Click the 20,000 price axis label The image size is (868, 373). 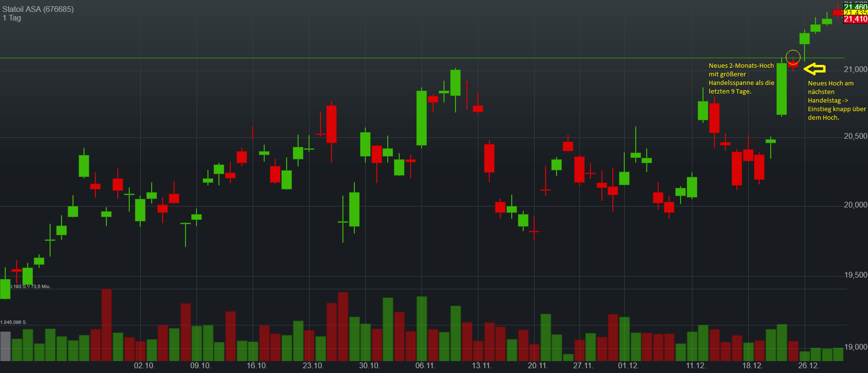[x=856, y=205]
